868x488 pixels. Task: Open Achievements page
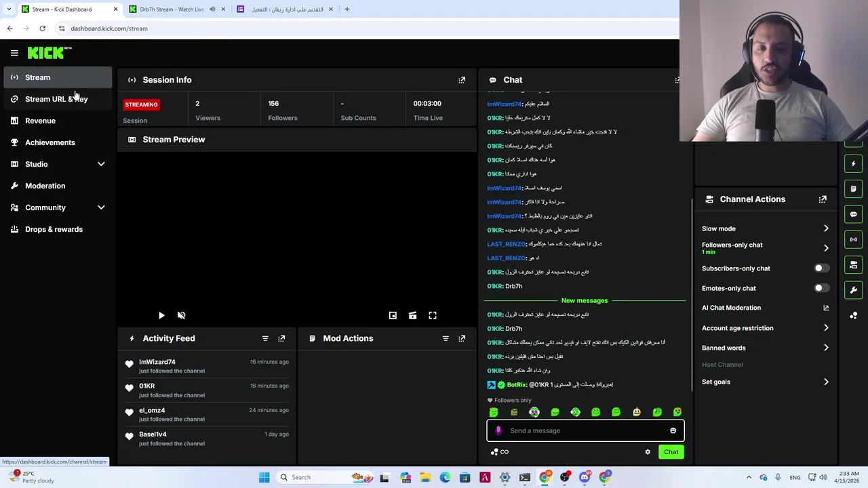point(58,142)
